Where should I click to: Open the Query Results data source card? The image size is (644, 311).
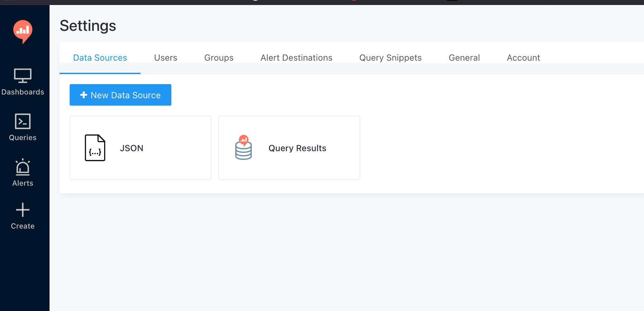tap(289, 148)
